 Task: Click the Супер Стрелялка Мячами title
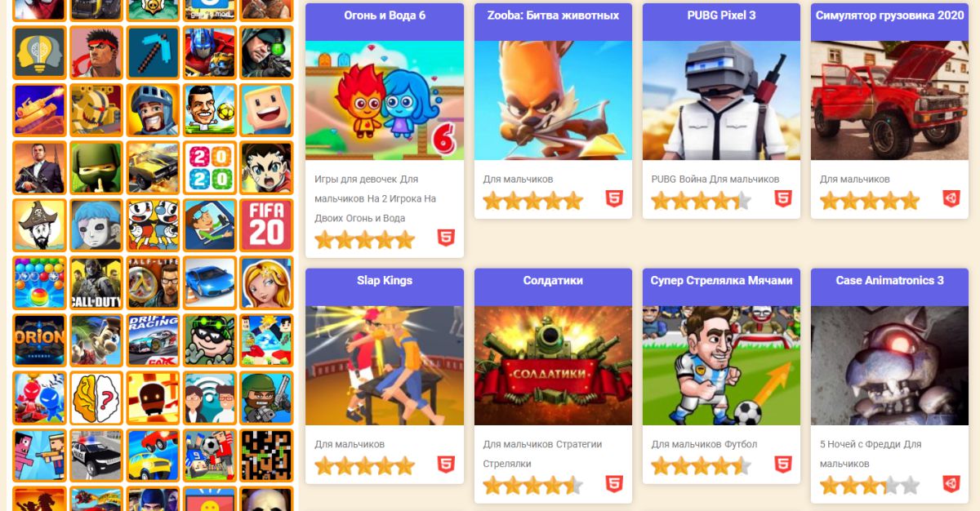[x=721, y=281]
